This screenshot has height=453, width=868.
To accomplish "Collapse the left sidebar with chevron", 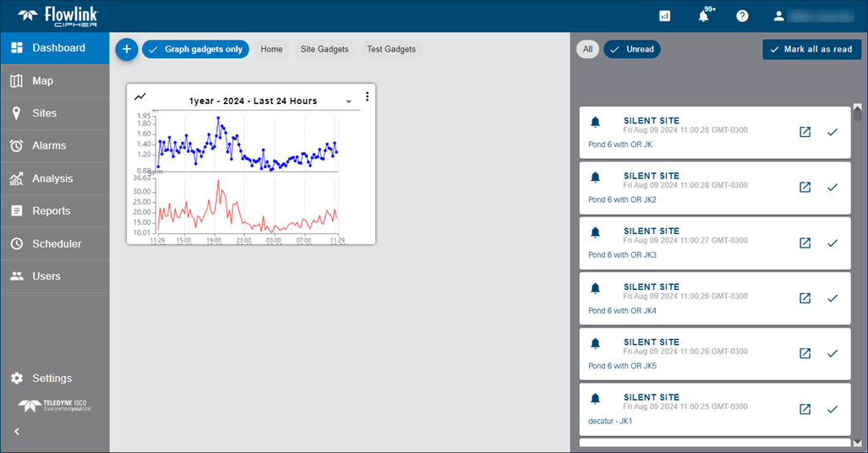I will pos(17,431).
